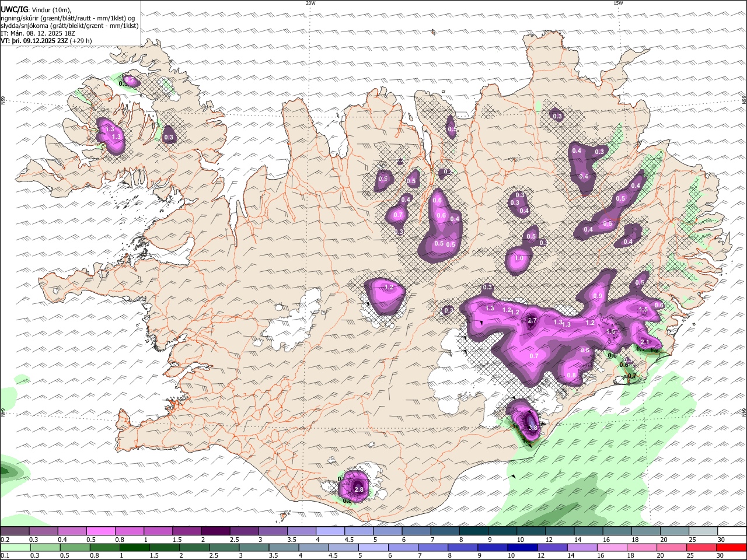Pick the 1.5 swatch in upper legend row
747x560 pixels.
187,531
